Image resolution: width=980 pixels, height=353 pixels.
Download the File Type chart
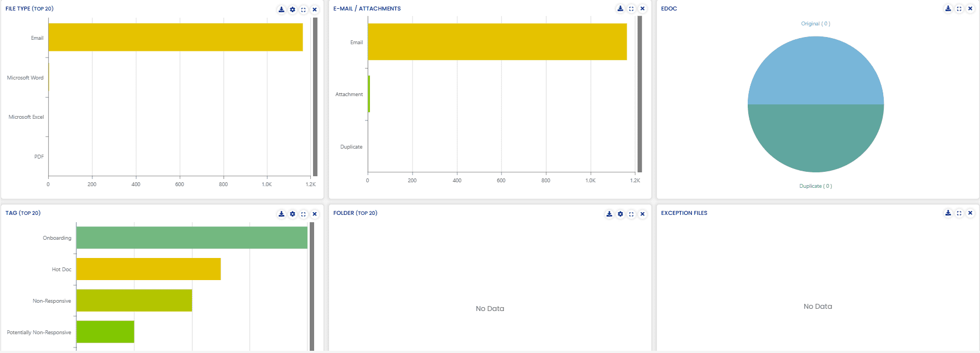[x=282, y=9]
